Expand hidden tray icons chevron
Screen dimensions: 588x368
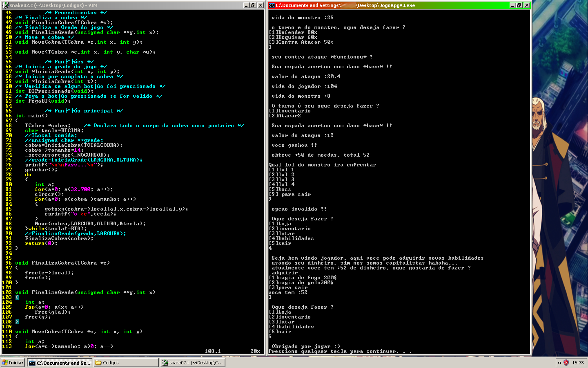coord(559,363)
